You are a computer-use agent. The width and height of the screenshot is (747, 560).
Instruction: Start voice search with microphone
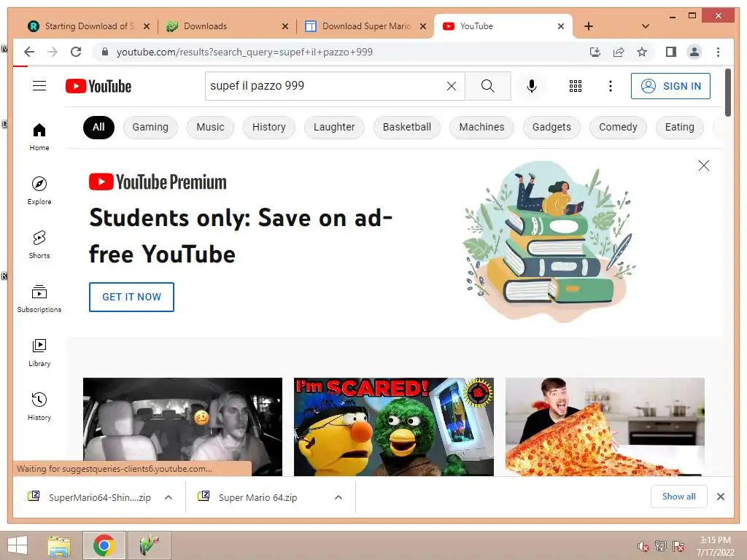click(x=532, y=86)
